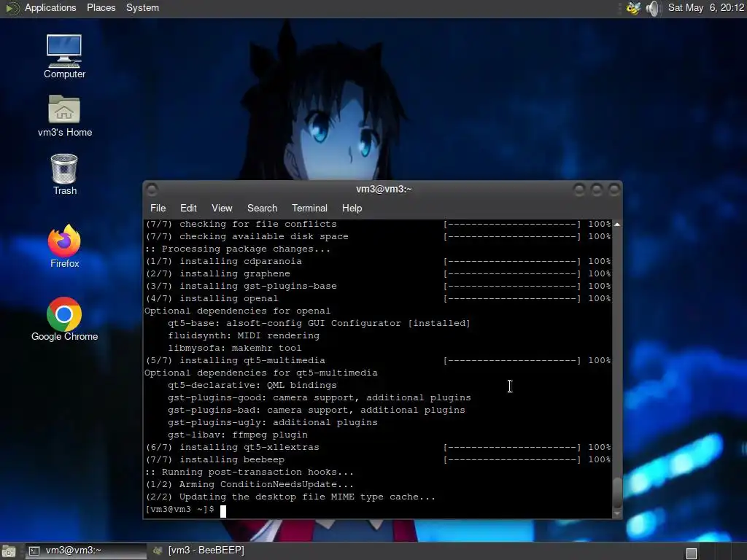The image size is (747, 560).
Task: Open the Places menu
Action: pos(101,7)
